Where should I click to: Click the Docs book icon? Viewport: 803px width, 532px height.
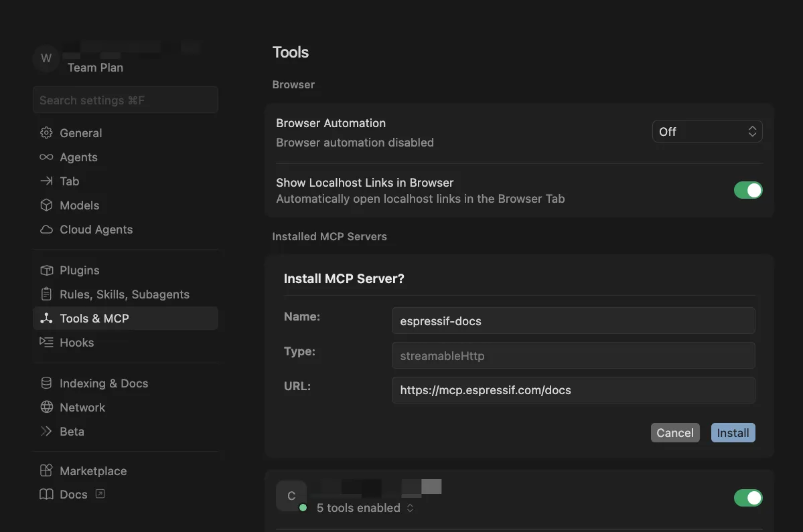coord(46,494)
